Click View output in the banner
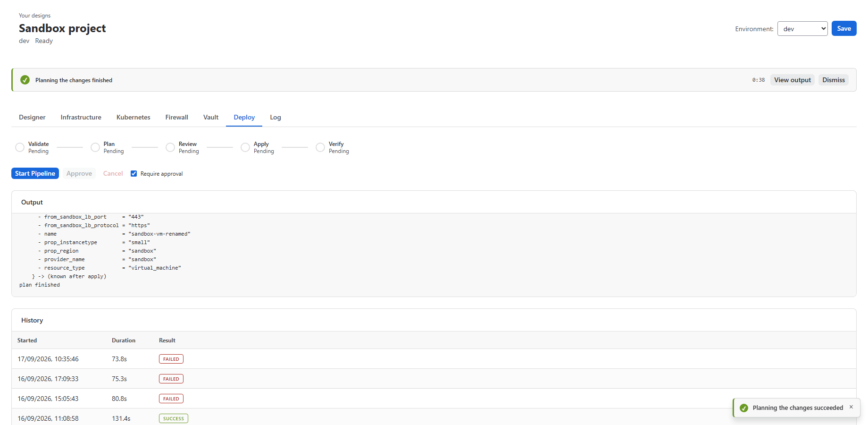The image size is (868, 425). tap(793, 80)
